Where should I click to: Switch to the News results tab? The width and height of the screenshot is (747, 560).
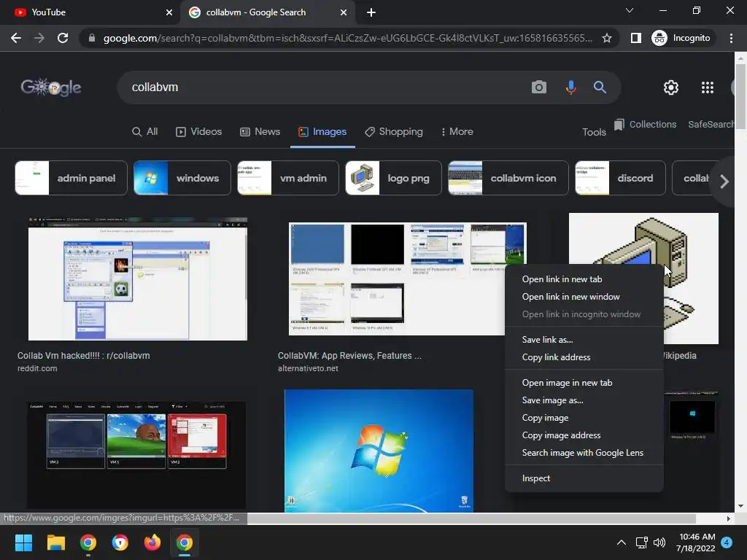(260, 132)
